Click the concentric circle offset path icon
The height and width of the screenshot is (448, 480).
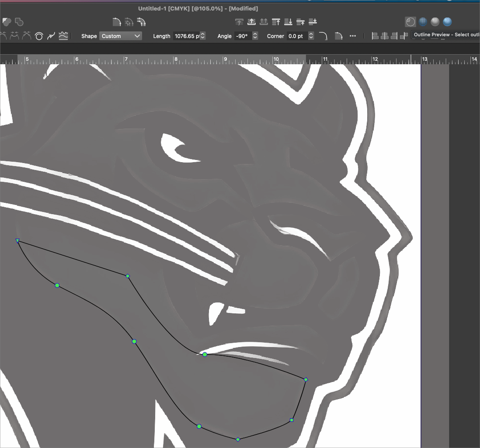[x=39, y=36]
